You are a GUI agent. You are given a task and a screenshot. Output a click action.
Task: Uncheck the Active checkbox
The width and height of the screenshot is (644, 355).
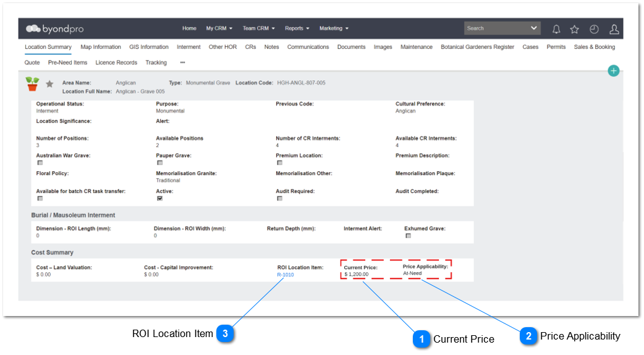point(160,199)
